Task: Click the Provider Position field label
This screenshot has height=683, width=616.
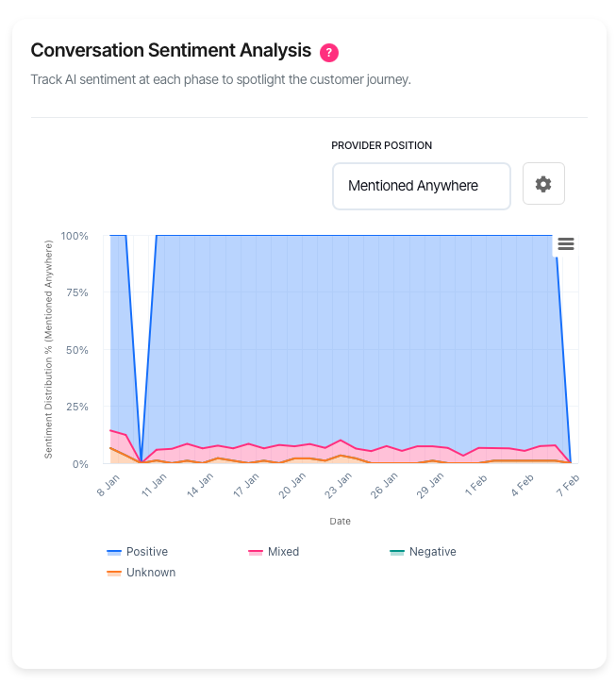Action: pos(381,145)
